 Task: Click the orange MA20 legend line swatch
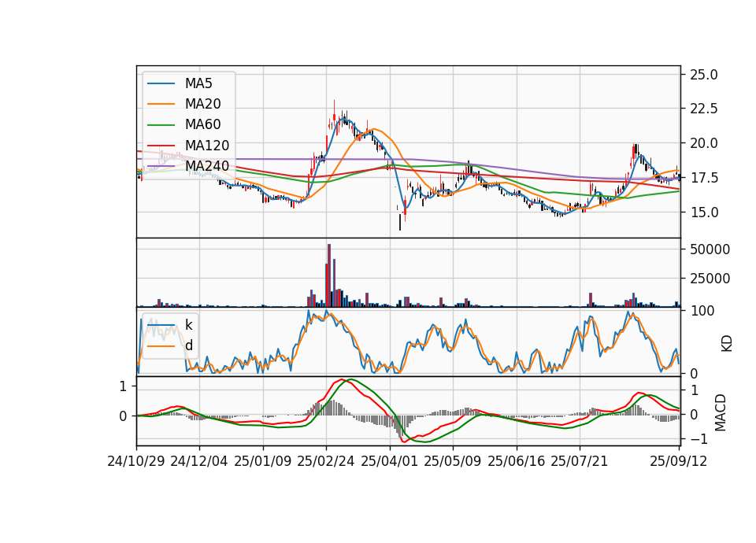click(x=161, y=104)
